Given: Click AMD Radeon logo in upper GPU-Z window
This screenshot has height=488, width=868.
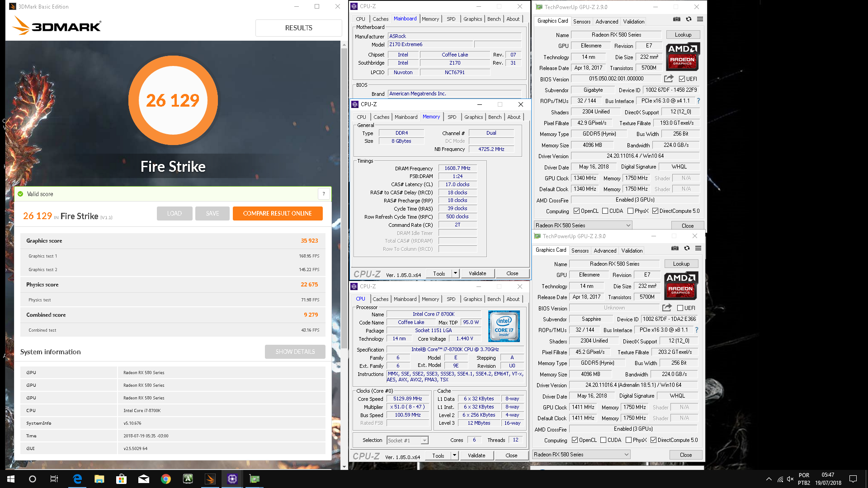Looking at the screenshot, I should tap(682, 56).
